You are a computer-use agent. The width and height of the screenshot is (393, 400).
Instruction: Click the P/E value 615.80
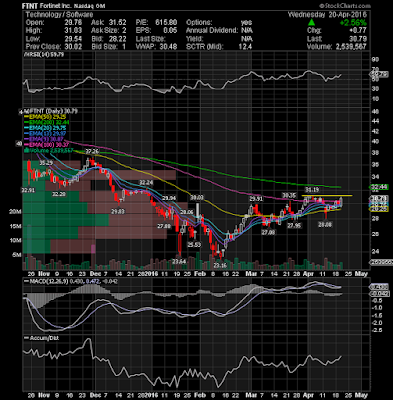166,23
